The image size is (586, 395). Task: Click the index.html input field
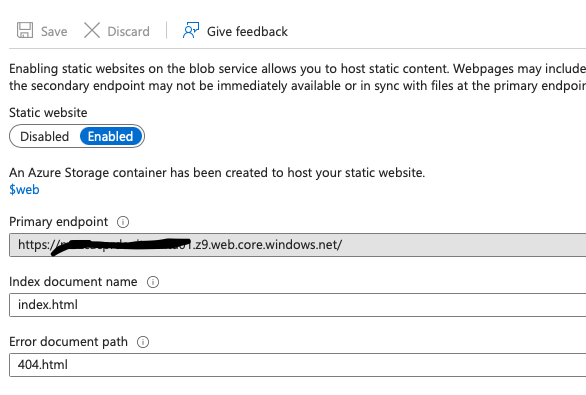click(x=297, y=305)
